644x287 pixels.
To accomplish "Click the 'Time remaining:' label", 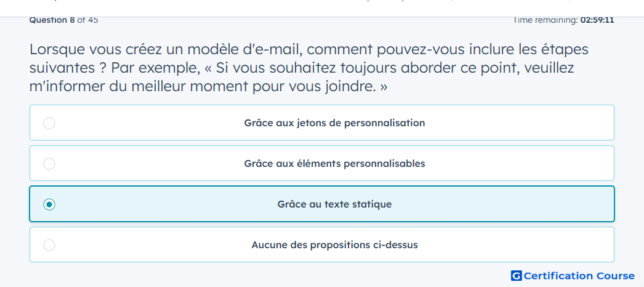I will click(545, 20).
